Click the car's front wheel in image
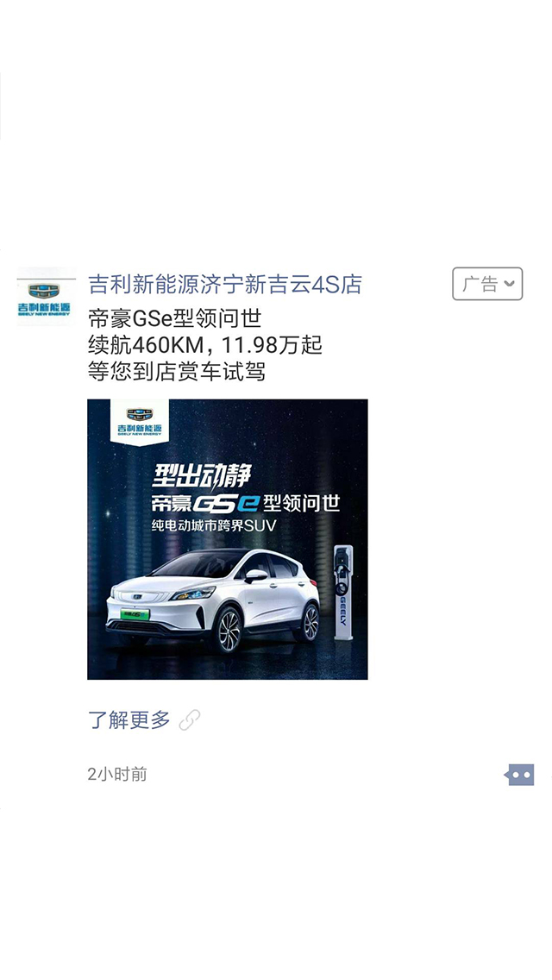 [x=229, y=630]
